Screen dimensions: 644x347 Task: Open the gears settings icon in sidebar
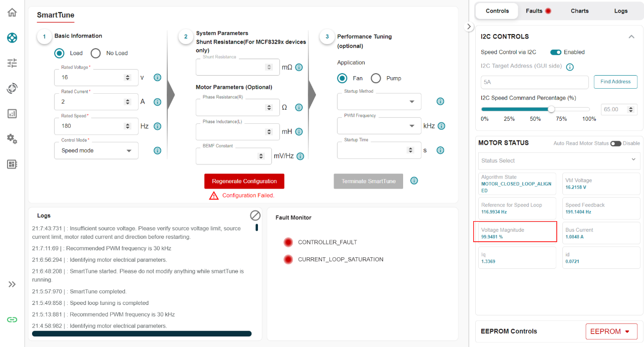pos(12,139)
